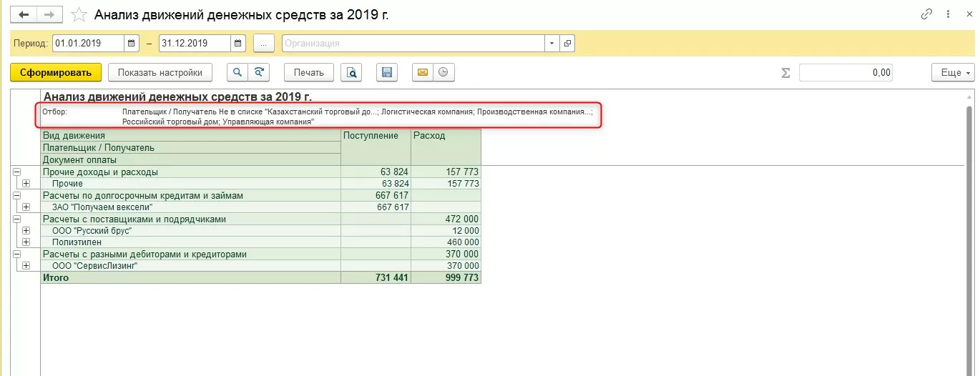Collapse the Прочие доходы и расходы group
This screenshot has width=980, height=376.
[x=16, y=172]
